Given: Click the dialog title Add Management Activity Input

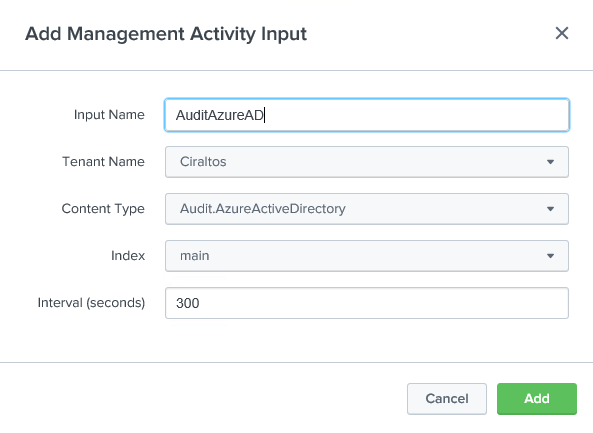Looking at the screenshot, I should [x=166, y=34].
